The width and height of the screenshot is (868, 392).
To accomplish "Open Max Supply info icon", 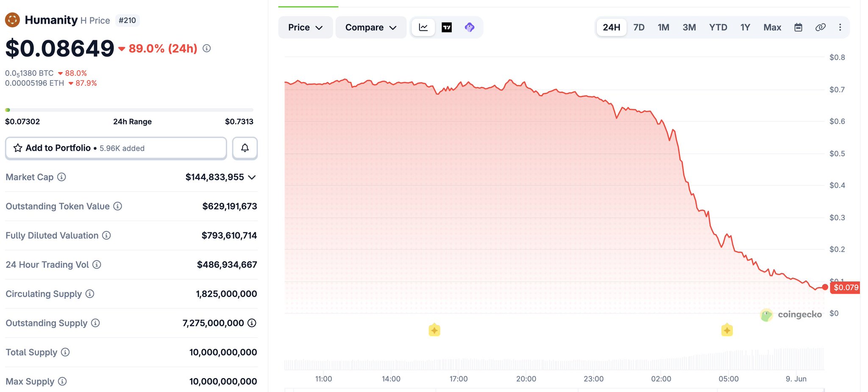I will pos(62,381).
